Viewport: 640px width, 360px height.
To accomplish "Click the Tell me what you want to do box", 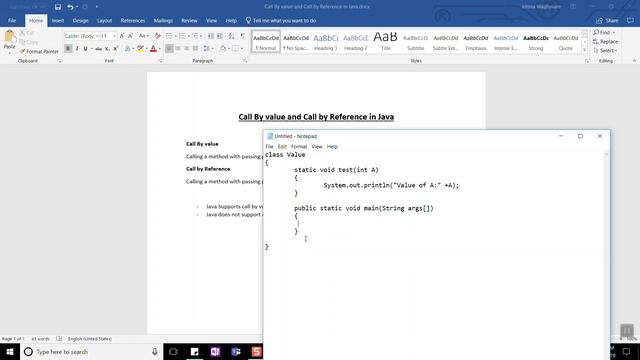I will (x=281, y=20).
